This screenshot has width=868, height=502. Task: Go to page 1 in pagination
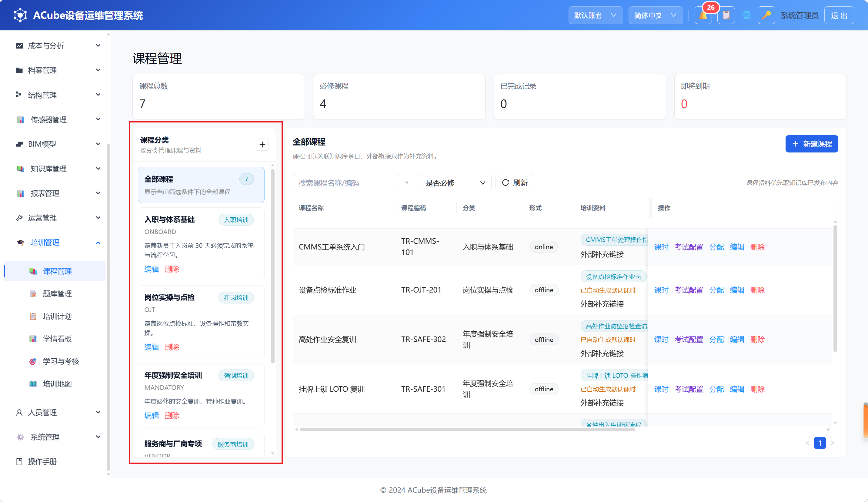coord(820,443)
